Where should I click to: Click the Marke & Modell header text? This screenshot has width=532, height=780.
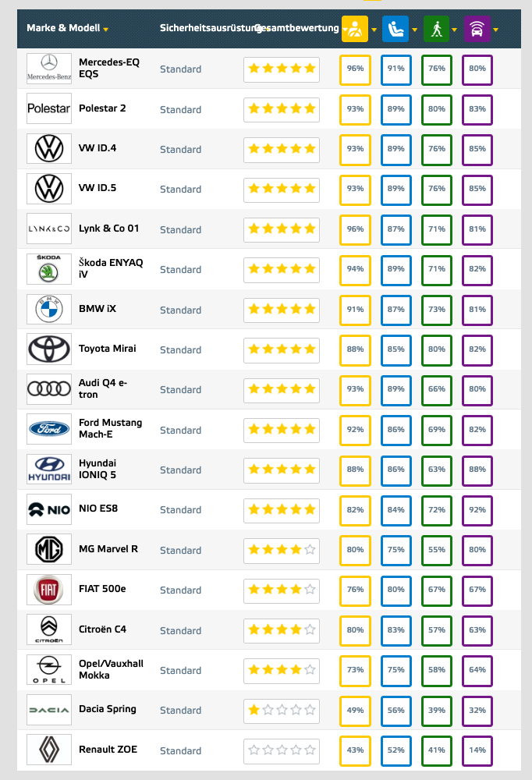[x=63, y=28]
